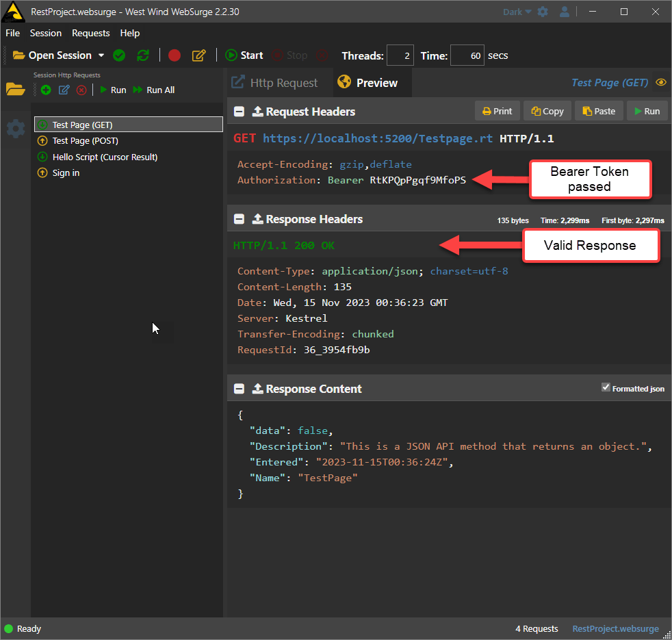Image resolution: width=672 pixels, height=640 pixels.
Task: Click the Preview tab globe icon
Action: click(344, 81)
